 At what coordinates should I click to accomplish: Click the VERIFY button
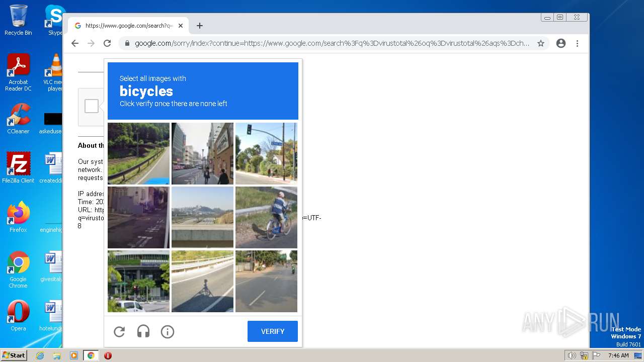(273, 331)
